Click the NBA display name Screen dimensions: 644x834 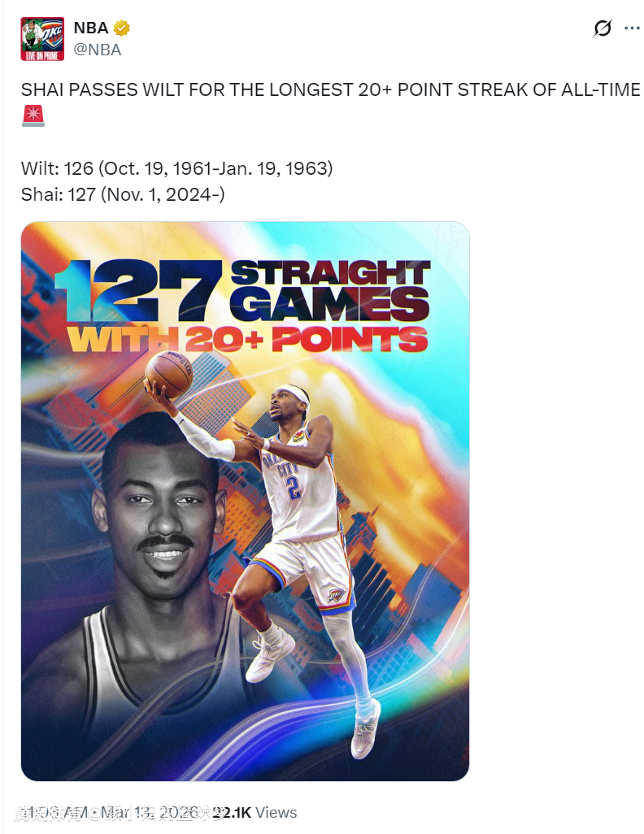91,28
